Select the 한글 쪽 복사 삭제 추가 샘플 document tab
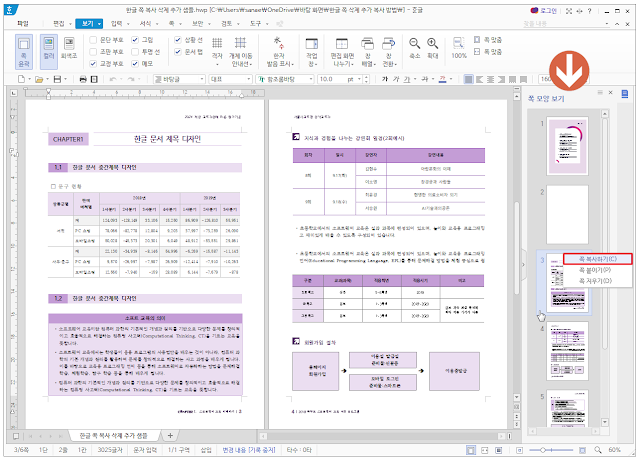 pos(114,436)
